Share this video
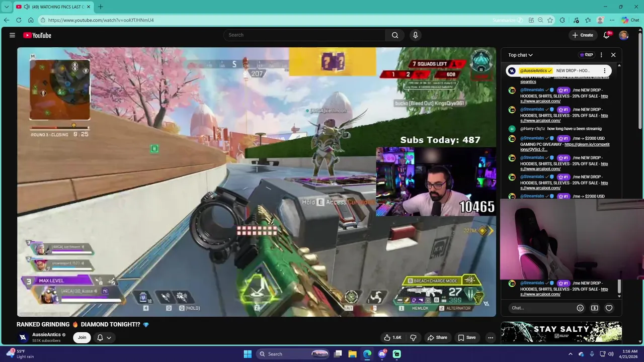The width and height of the screenshot is (644, 362). click(437, 338)
